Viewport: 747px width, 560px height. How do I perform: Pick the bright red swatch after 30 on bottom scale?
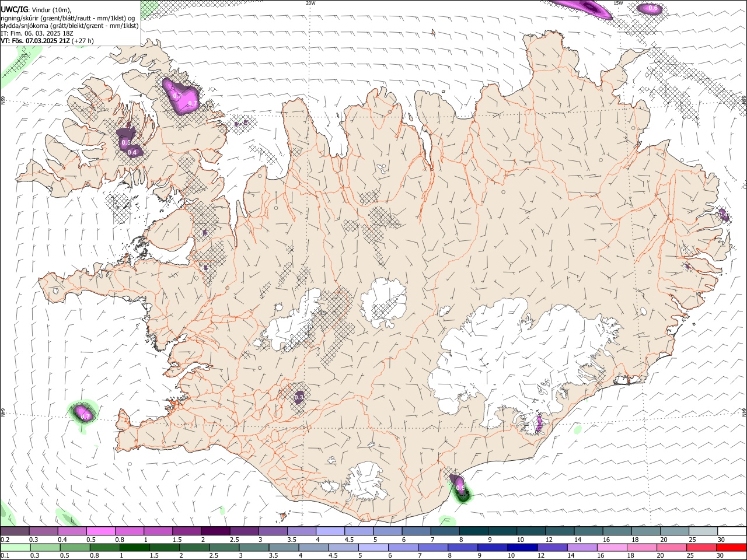[732, 547]
